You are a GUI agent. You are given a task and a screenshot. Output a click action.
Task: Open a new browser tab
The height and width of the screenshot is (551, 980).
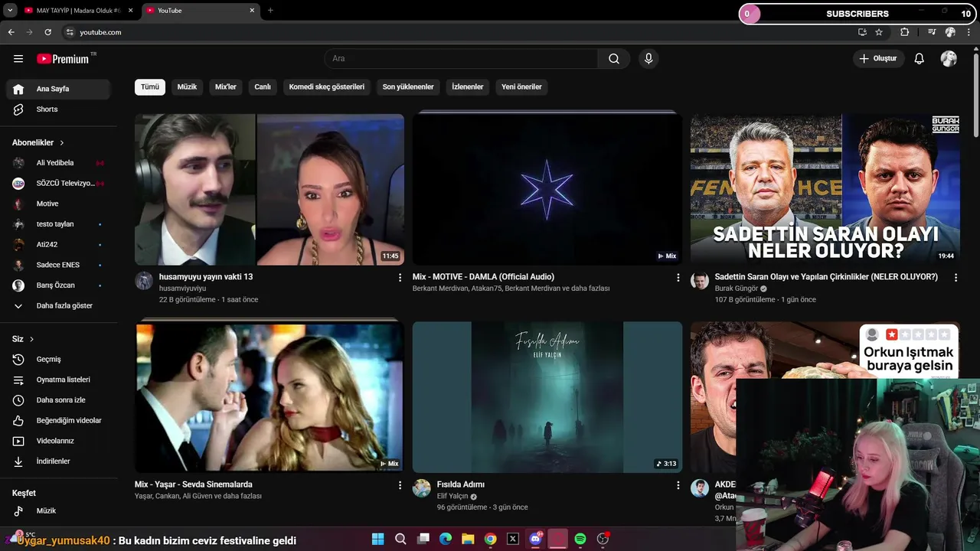pyautogui.click(x=270, y=11)
